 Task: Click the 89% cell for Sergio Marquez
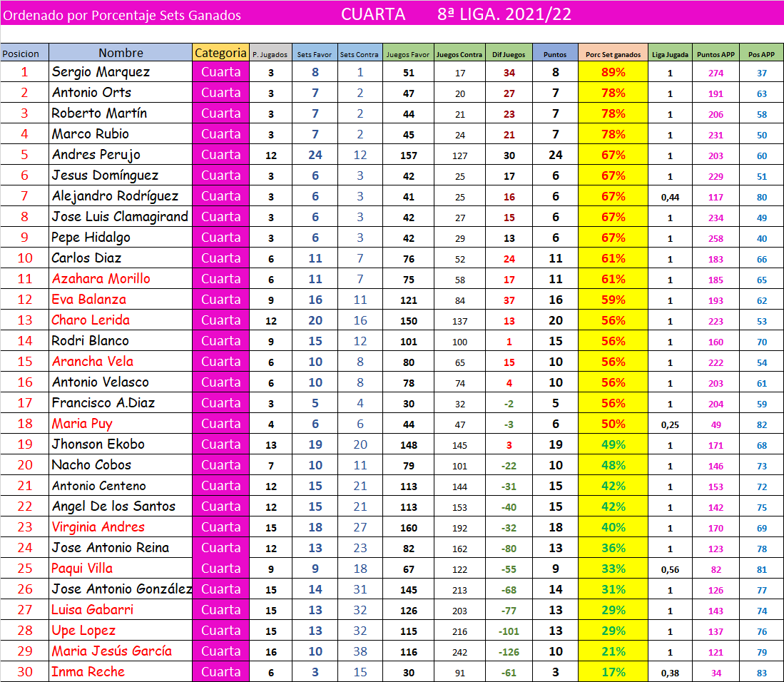pyautogui.click(x=613, y=73)
